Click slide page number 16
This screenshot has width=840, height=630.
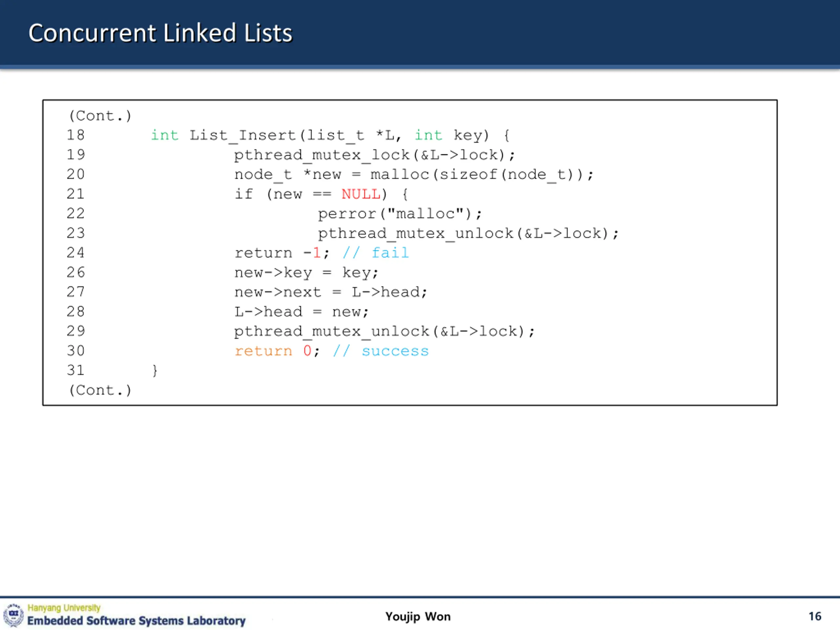pos(814,616)
